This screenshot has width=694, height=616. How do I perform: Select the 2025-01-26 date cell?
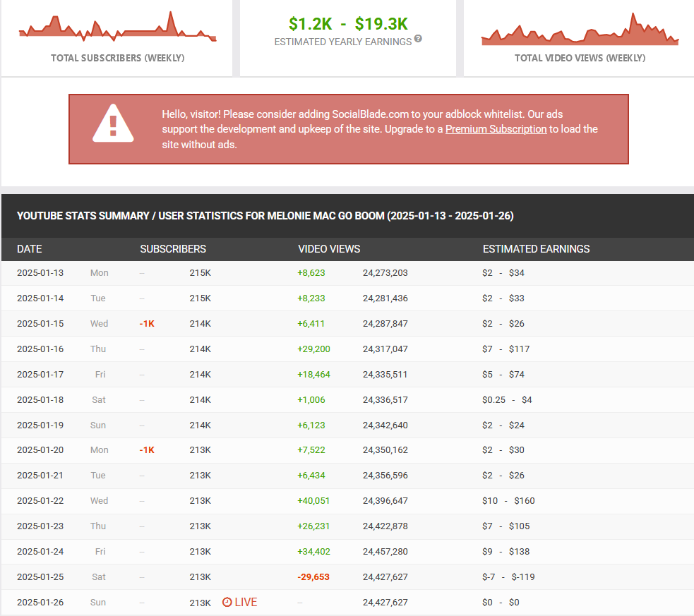pos(40,603)
